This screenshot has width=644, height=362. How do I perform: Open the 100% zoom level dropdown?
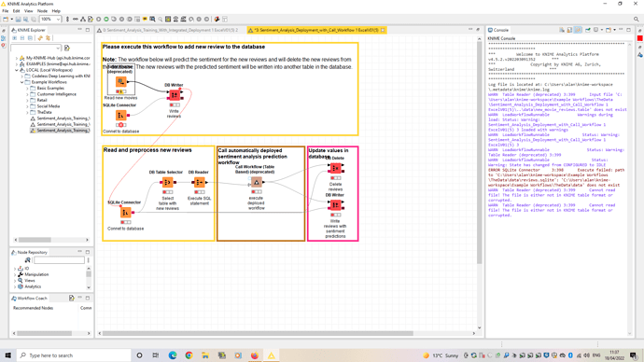pyautogui.click(x=58, y=20)
